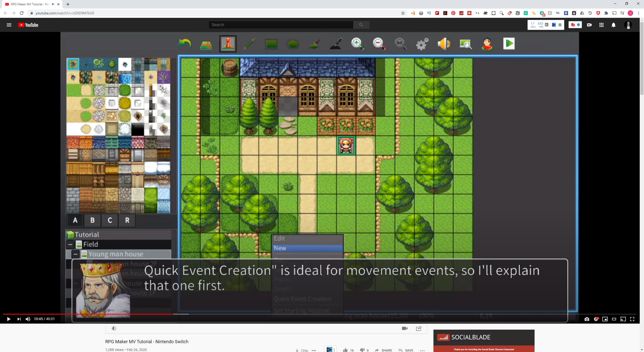Bookmark the page with the star icon
The width and height of the screenshot is (644, 352).
(x=403, y=13)
